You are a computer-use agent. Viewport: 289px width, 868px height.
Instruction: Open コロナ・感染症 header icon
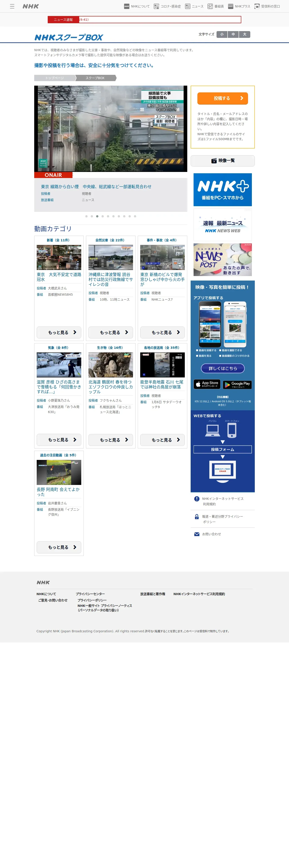pos(167,6)
